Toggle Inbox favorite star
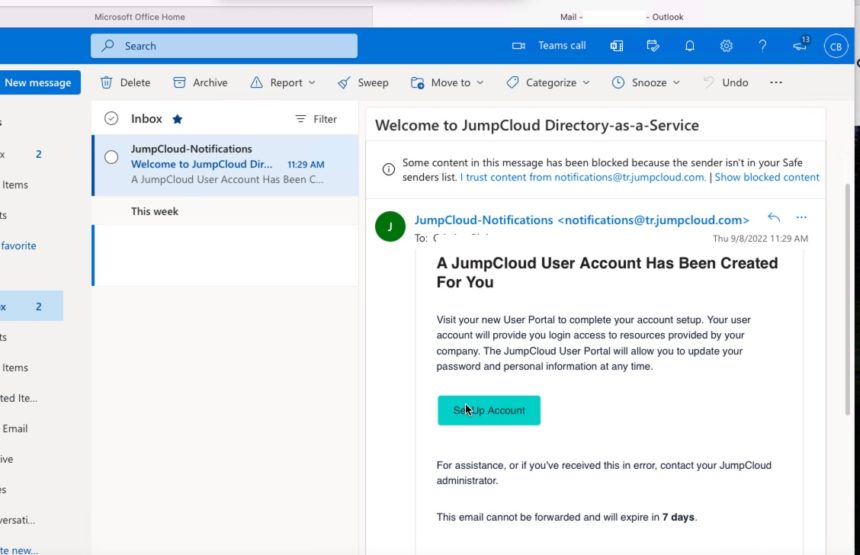Screen dimensions: 860x555 177,119
